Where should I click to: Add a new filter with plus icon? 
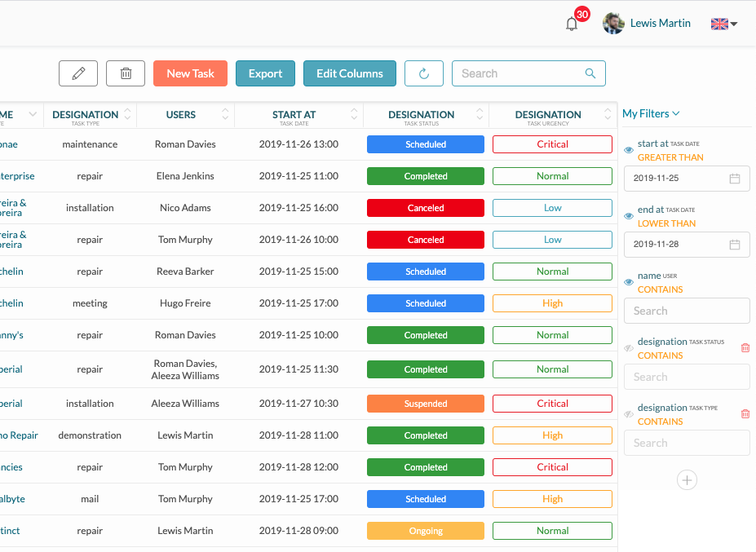click(x=687, y=480)
